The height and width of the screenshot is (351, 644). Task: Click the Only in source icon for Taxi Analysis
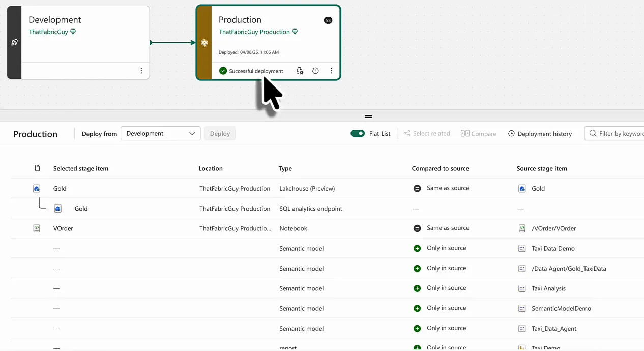click(x=417, y=288)
